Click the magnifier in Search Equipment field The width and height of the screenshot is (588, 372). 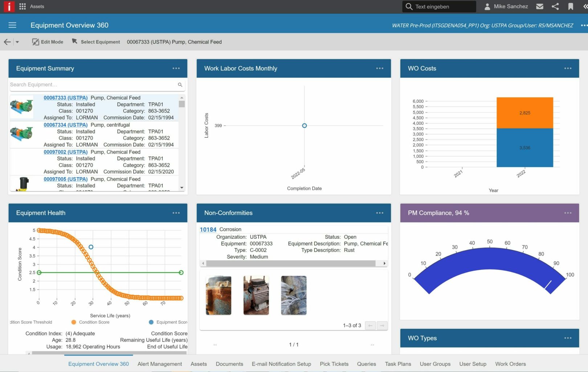click(180, 85)
